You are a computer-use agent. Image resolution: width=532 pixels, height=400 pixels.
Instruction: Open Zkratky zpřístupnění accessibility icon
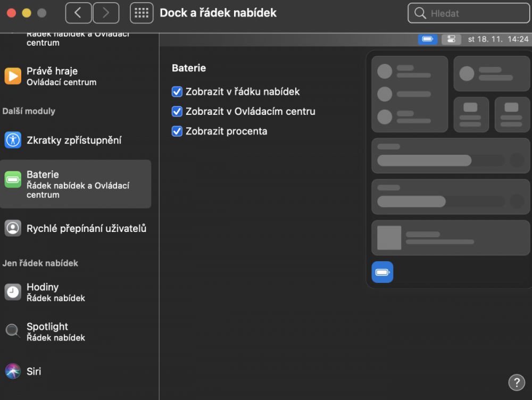pyautogui.click(x=13, y=140)
